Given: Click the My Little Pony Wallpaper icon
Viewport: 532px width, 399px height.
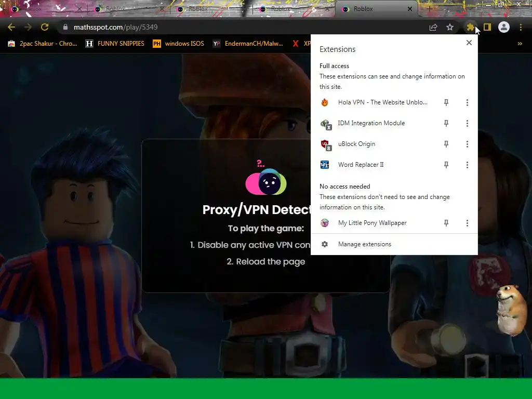Looking at the screenshot, I should click(325, 223).
